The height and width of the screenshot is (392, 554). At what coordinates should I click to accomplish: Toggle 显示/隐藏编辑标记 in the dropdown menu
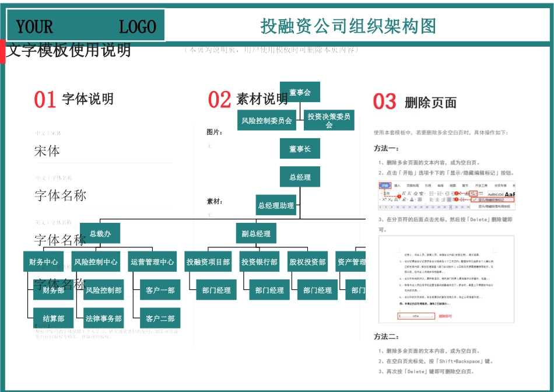[x=491, y=199]
